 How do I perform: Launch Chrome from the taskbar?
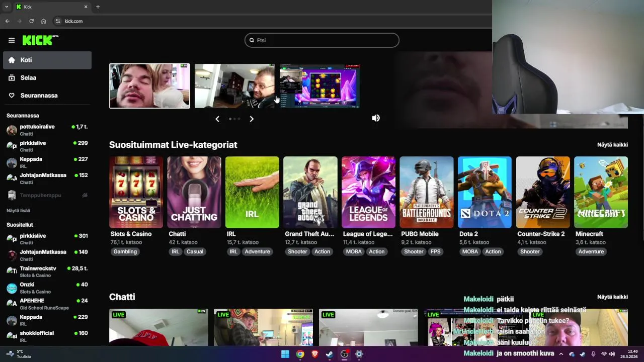click(x=300, y=354)
